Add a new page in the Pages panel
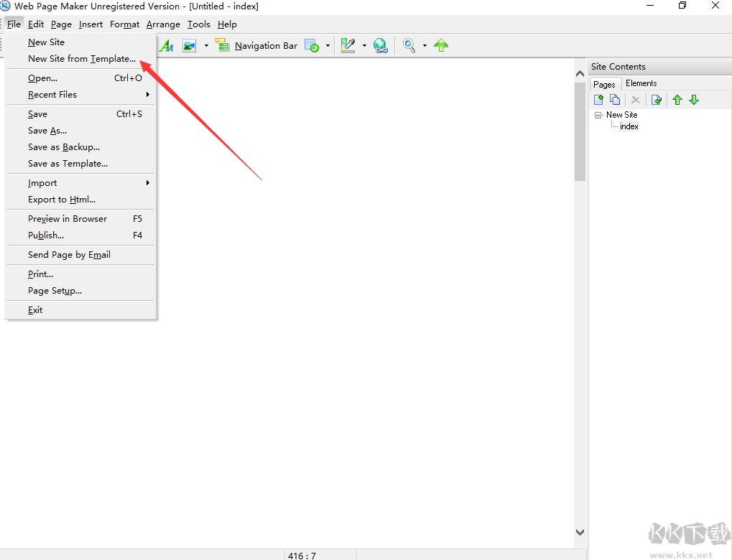 [x=598, y=99]
